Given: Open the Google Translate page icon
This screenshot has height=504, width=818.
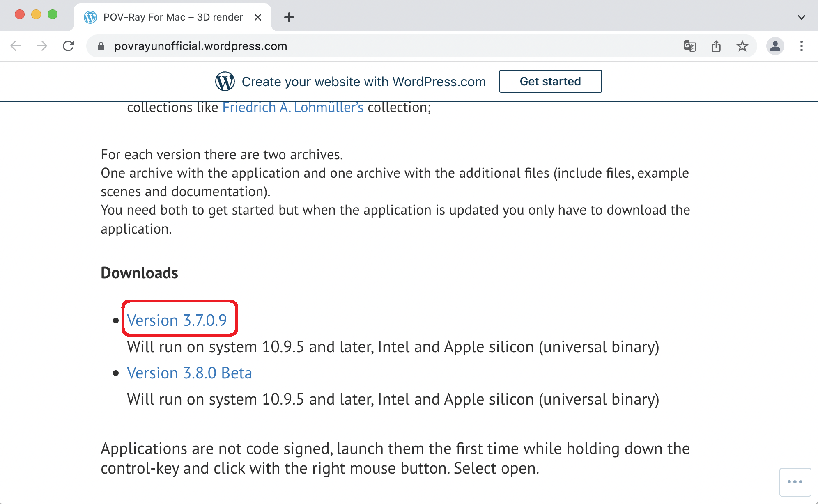Looking at the screenshot, I should [x=689, y=46].
